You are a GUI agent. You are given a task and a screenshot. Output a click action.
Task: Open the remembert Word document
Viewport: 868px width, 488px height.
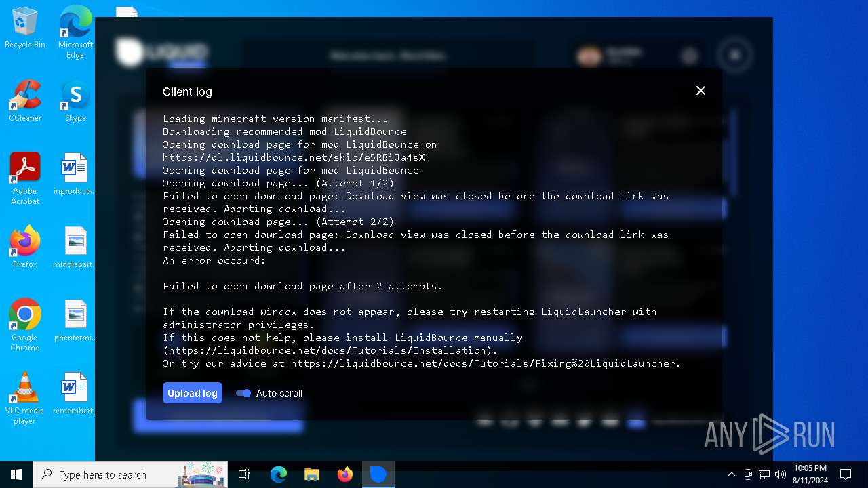pyautogui.click(x=74, y=394)
